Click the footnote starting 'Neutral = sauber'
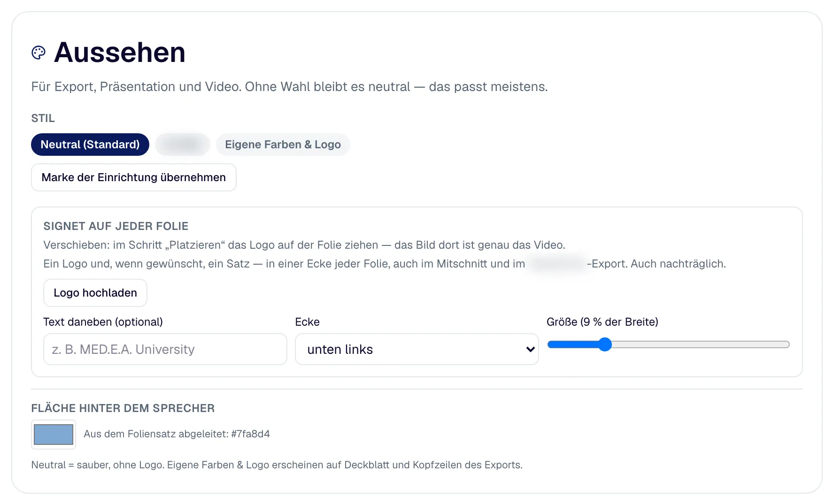The width and height of the screenshot is (834, 504). 277,465
